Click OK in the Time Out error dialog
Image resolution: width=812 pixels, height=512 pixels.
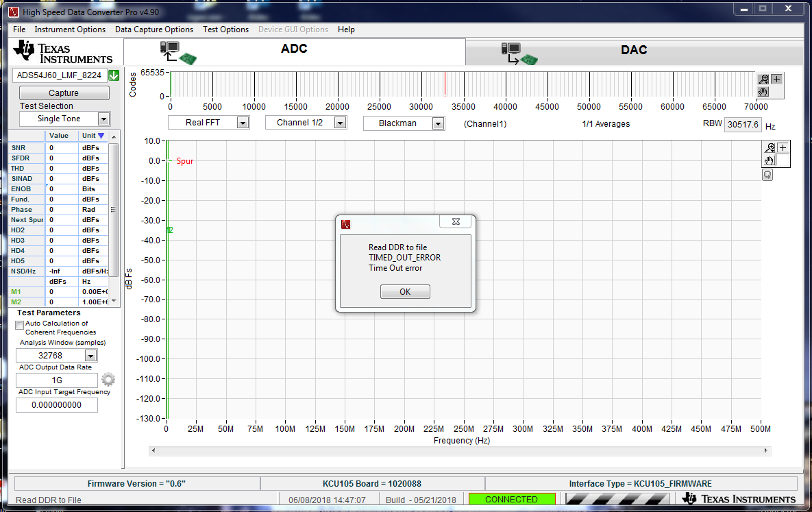click(x=405, y=292)
